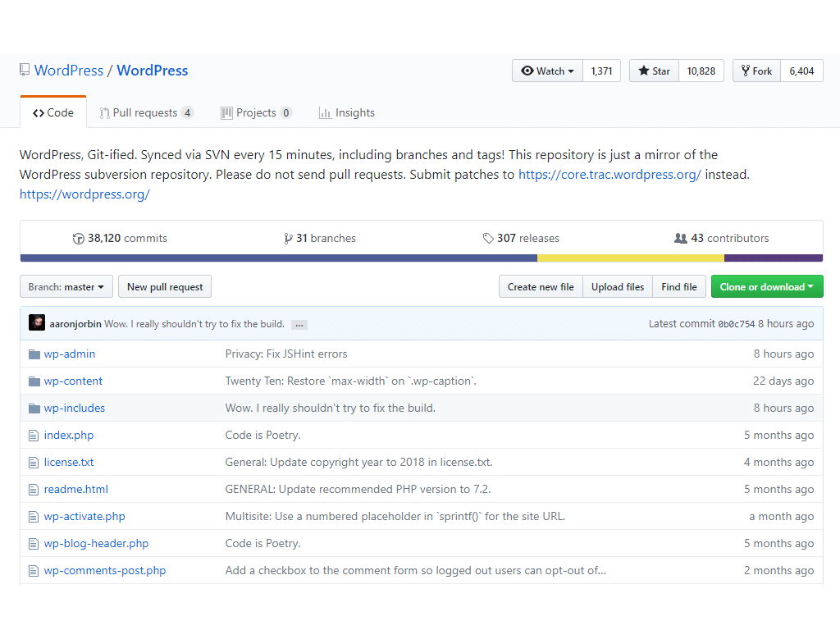Click the bar graph icon beside Insights
The image size is (840, 630).
tap(325, 113)
